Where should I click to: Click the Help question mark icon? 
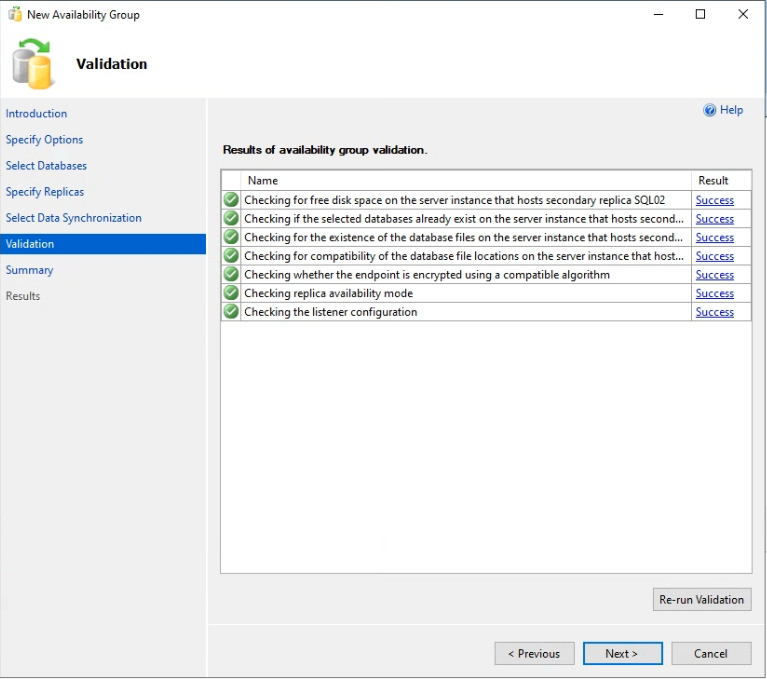(709, 110)
